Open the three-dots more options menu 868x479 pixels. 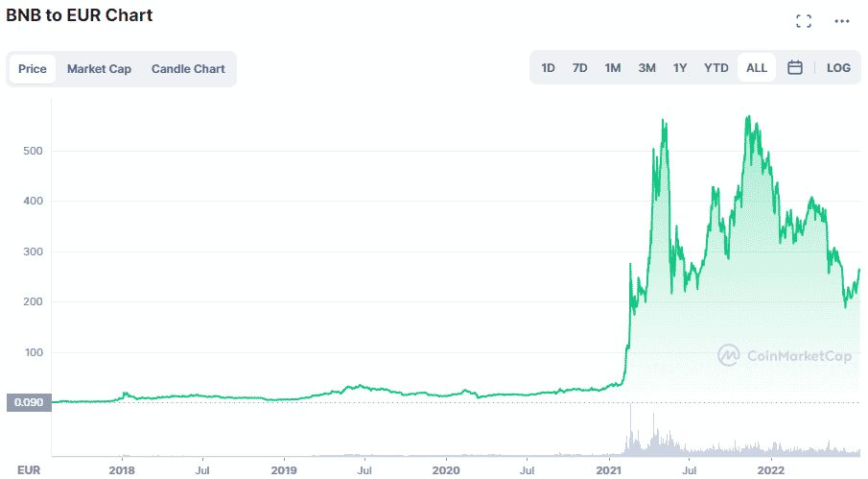tap(842, 21)
